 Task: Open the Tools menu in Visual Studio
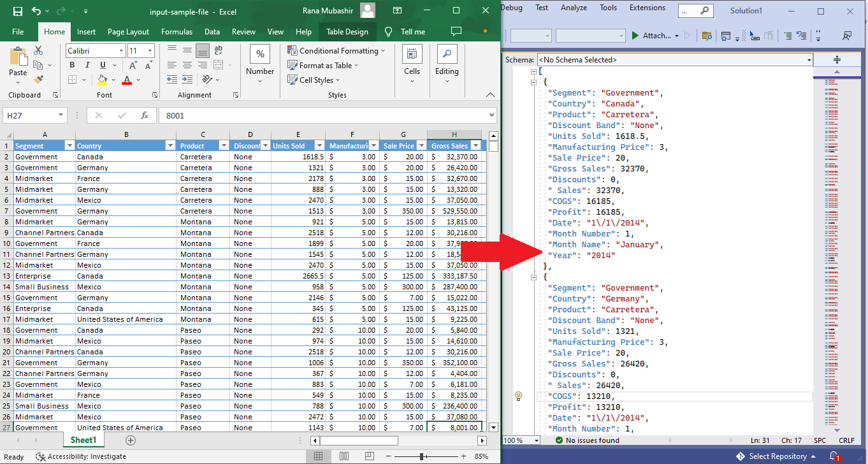coord(608,8)
